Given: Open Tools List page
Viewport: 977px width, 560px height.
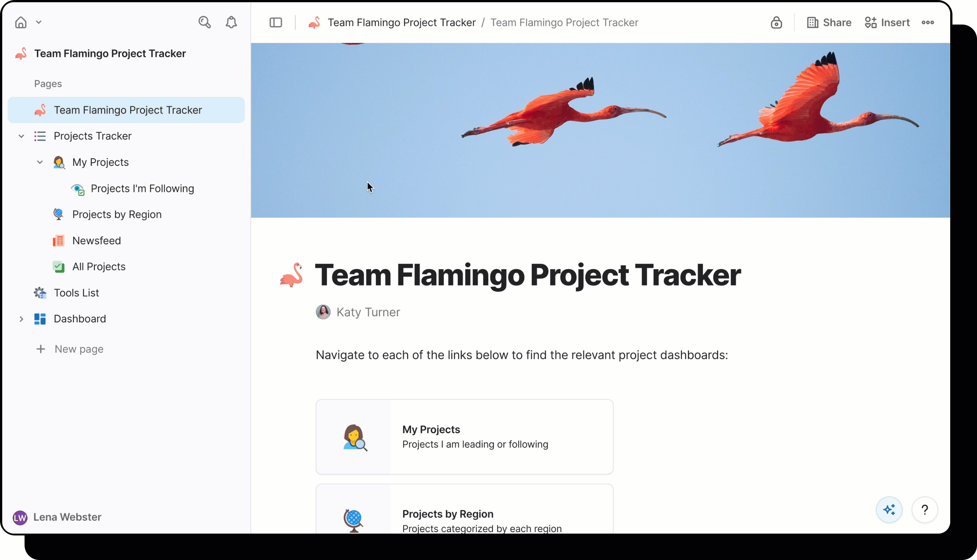Looking at the screenshot, I should (76, 293).
